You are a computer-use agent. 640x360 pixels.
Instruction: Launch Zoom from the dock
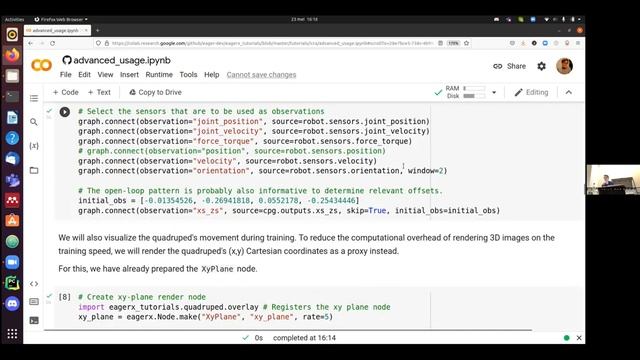(x=12, y=262)
